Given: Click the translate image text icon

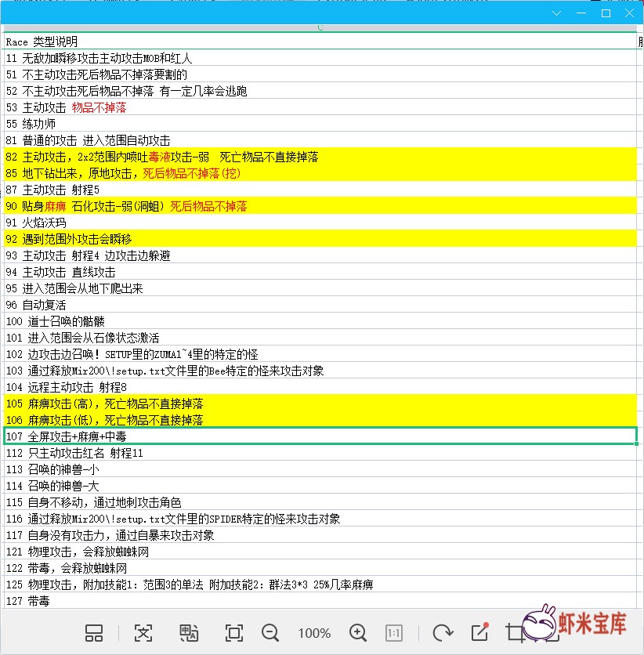Looking at the screenshot, I should (189, 633).
